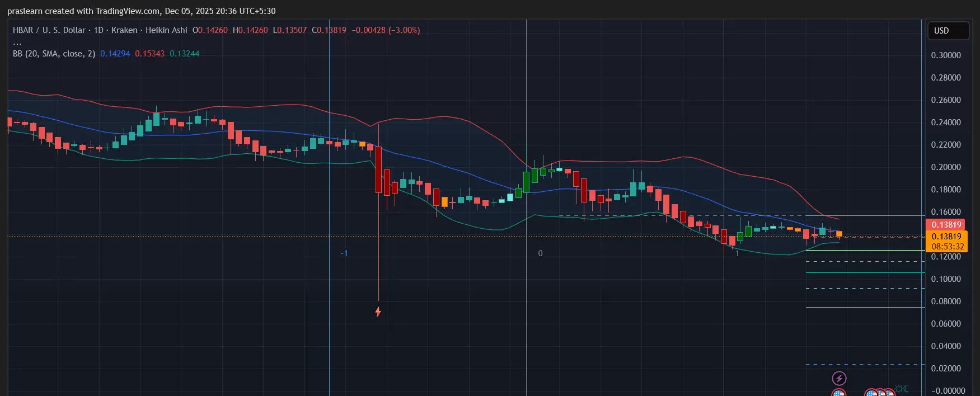The height and width of the screenshot is (396, 980).
Task: Expand the legend ellipsis under the symbol name
Action: [17, 43]
